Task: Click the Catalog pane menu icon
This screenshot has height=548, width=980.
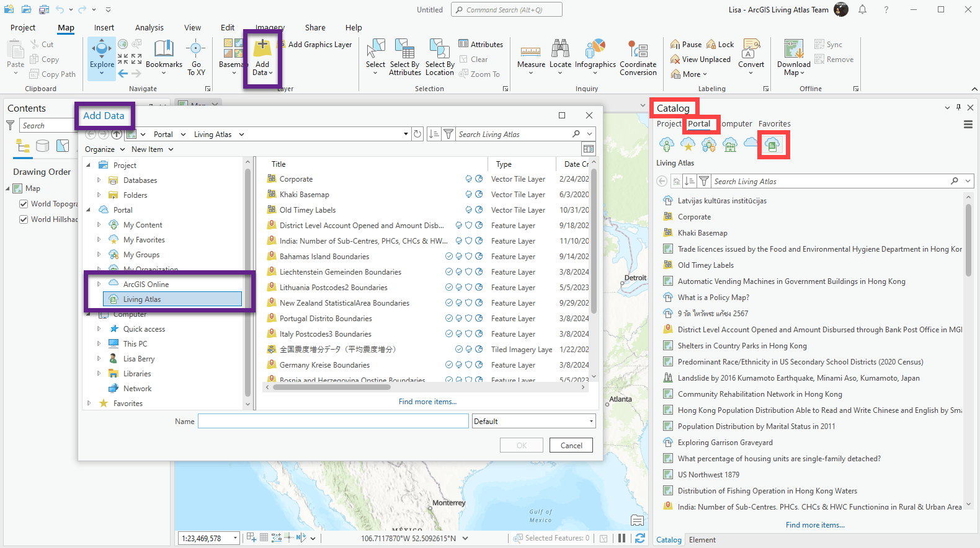Action: (968, 124)
